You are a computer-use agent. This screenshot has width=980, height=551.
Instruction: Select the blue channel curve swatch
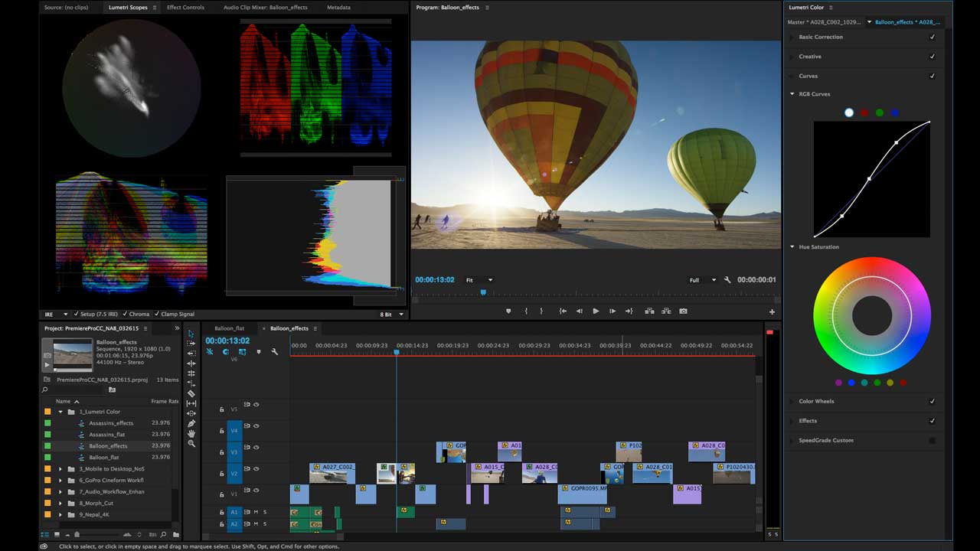[894, 112]
